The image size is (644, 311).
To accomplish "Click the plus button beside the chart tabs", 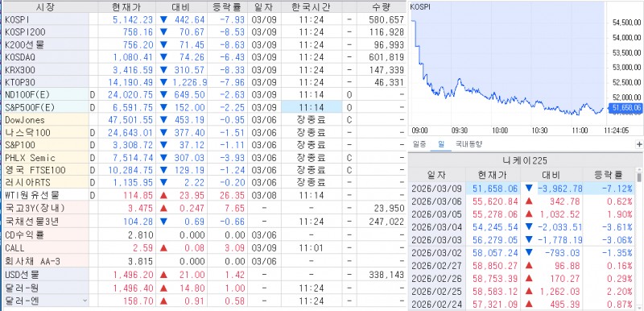I will coord(639,144).
